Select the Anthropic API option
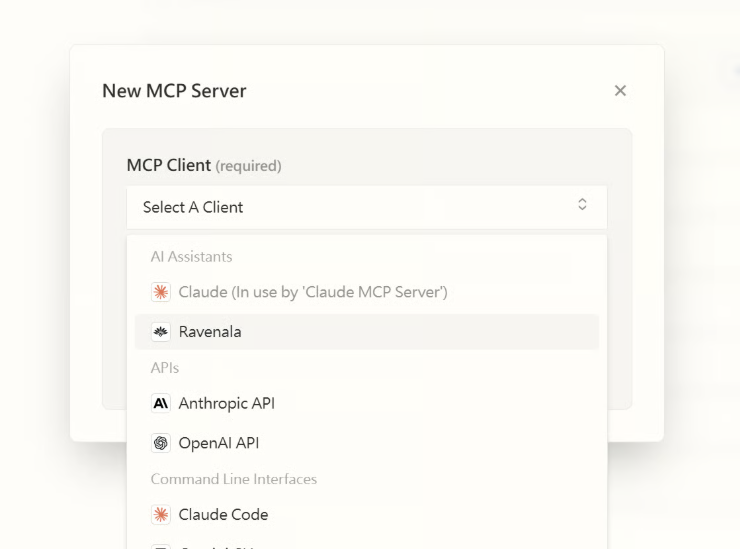 tap(226, 404)
